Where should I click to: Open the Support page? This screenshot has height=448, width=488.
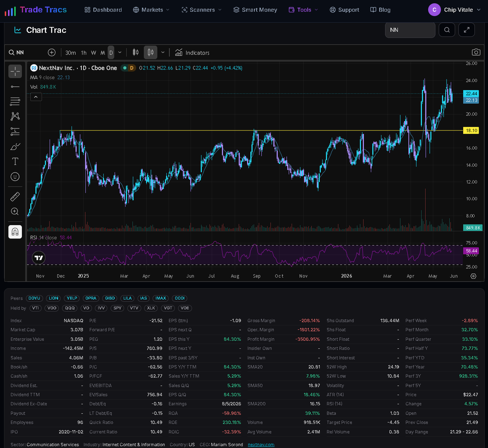coord(344,10)
